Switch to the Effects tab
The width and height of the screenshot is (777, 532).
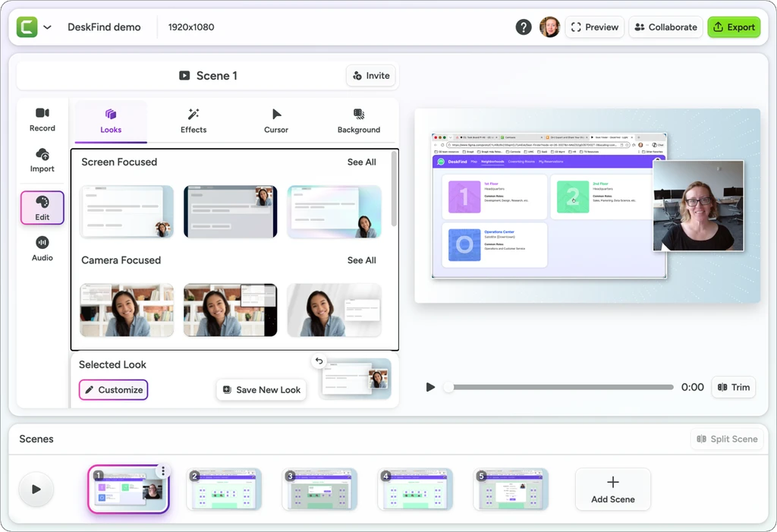pyautogui.click(x=193, y=121)
